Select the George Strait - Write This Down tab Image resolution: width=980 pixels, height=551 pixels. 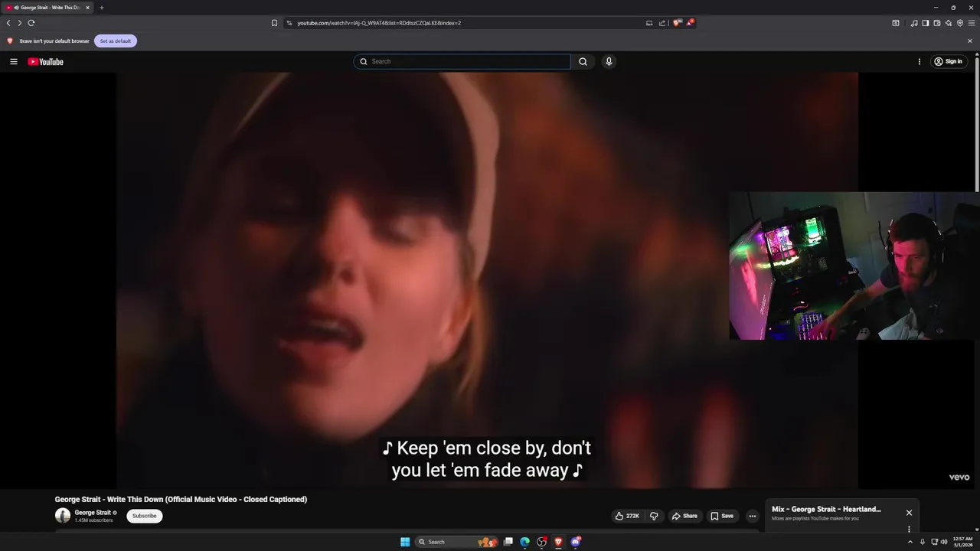[47, 8]
